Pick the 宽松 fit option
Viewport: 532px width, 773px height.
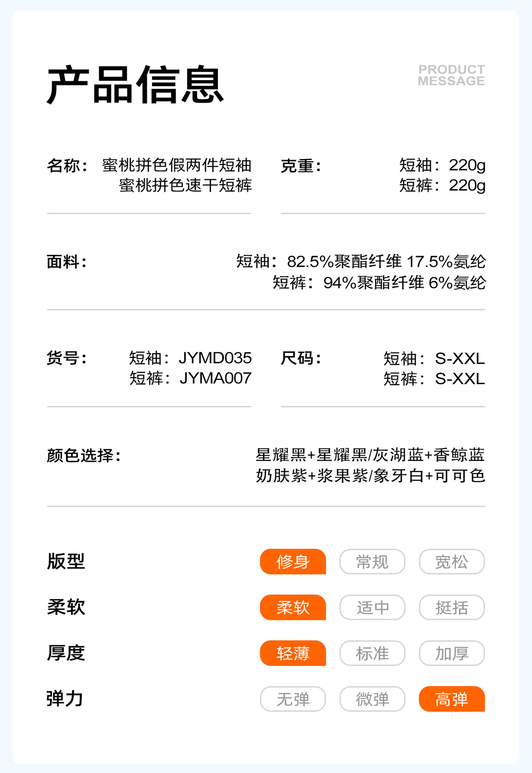tap(451, 562)
